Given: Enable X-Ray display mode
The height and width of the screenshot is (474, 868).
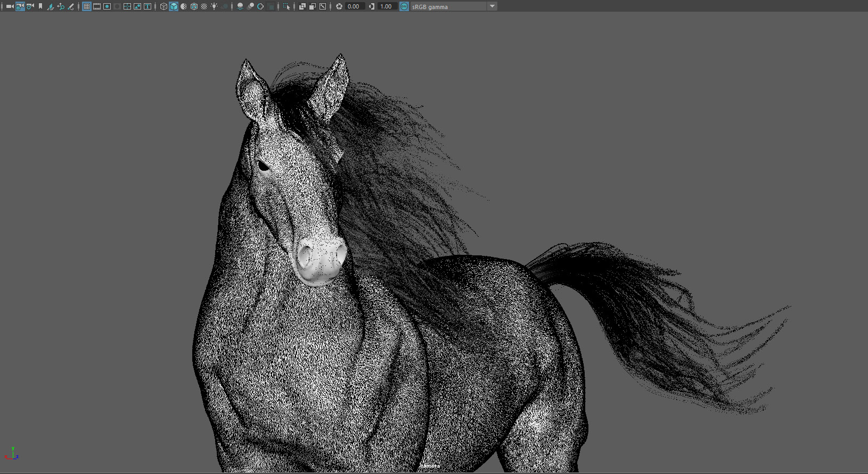Looking at the screenshot, I should click(x=302, y=6).
